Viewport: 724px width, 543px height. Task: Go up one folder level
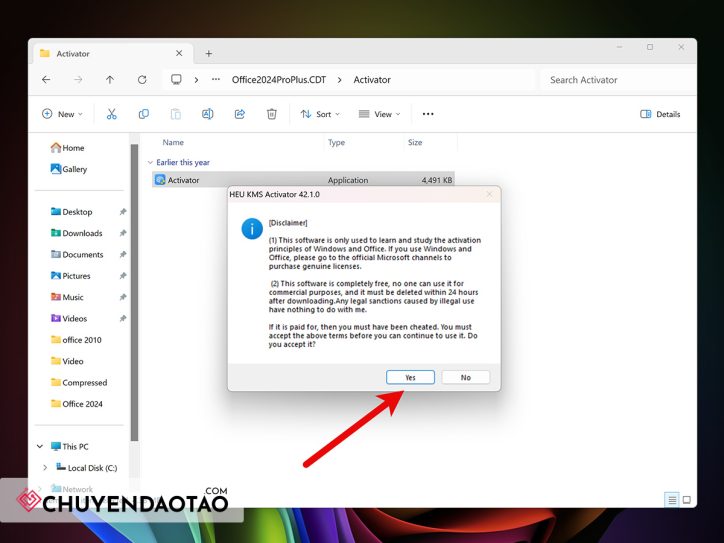coord(110,79)
